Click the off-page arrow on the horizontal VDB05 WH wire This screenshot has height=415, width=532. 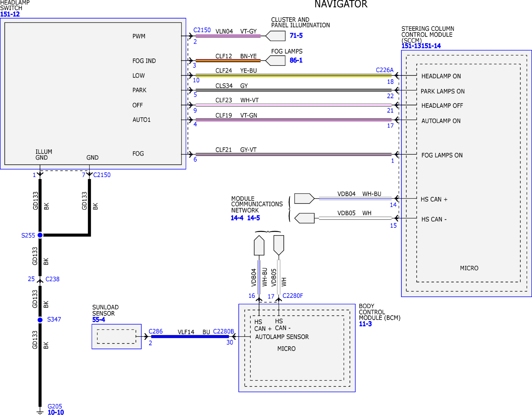click(x=304, y=218)
